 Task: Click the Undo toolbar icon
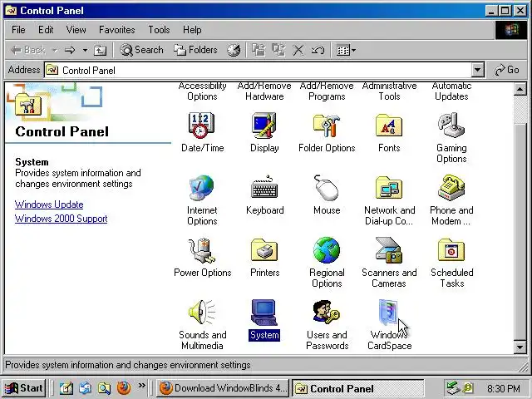pos(318,50)
